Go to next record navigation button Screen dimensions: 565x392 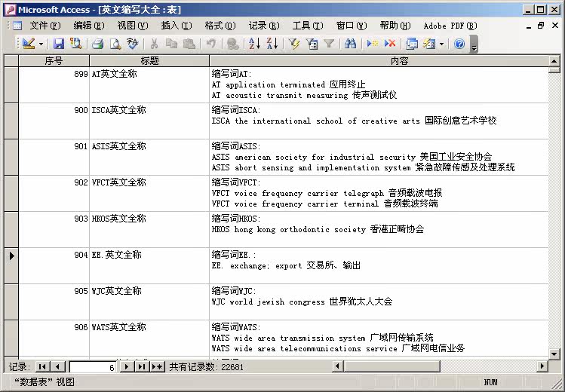[x=127, y=367]
